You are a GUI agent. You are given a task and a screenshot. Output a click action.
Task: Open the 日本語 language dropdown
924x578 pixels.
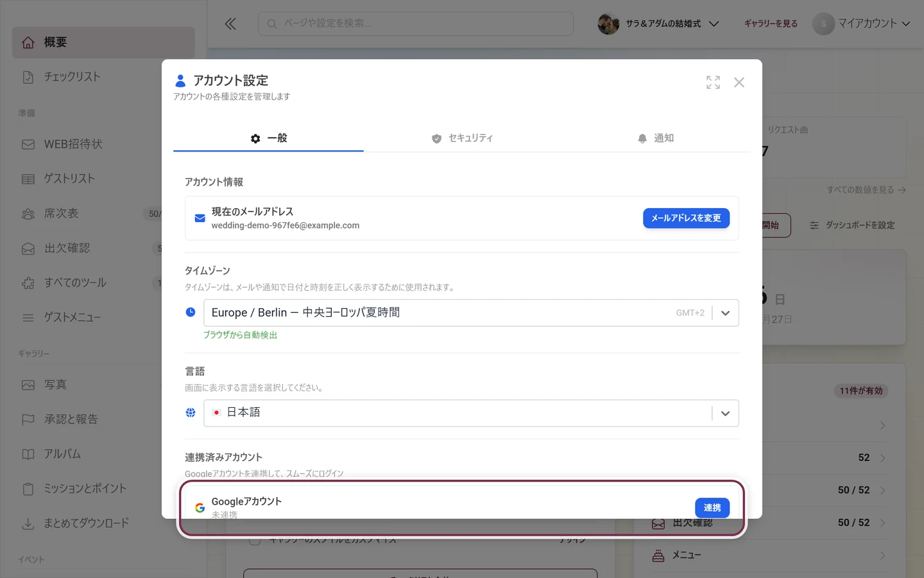click(x=471, y=414)
